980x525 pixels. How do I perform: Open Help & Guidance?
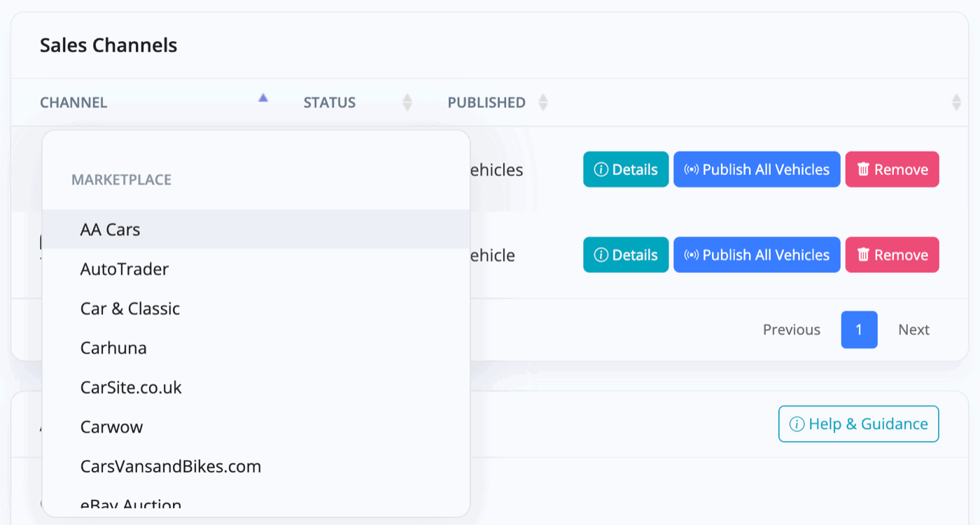(858, 424)
